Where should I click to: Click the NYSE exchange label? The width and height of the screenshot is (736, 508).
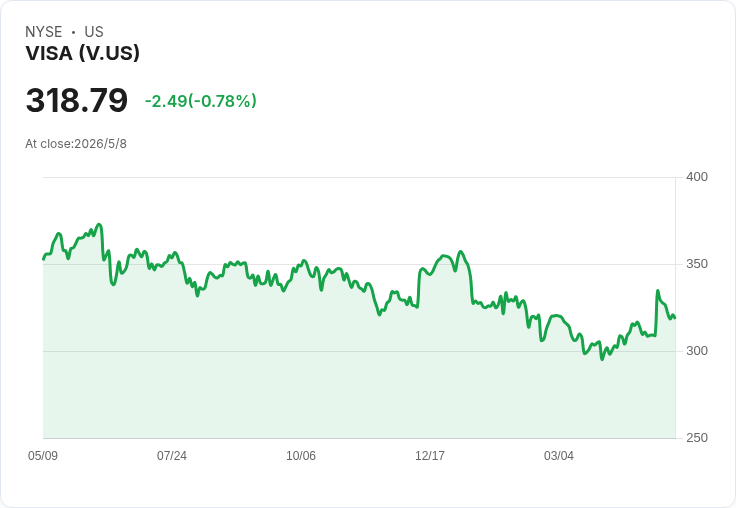click(44, 32)
